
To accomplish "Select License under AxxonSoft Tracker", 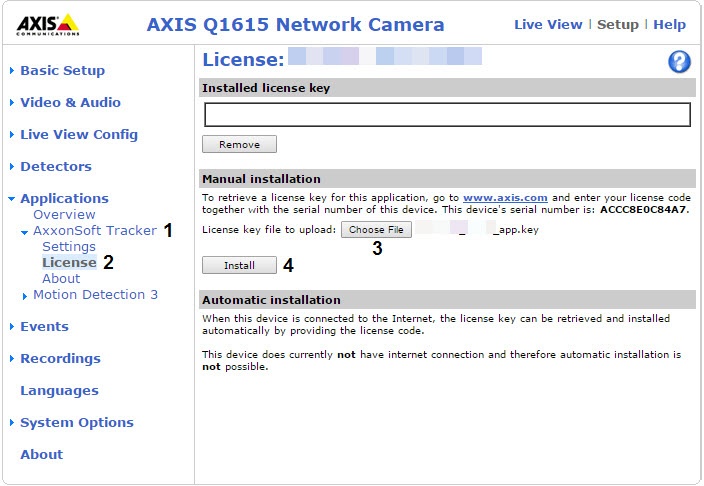I will (69, 263).
